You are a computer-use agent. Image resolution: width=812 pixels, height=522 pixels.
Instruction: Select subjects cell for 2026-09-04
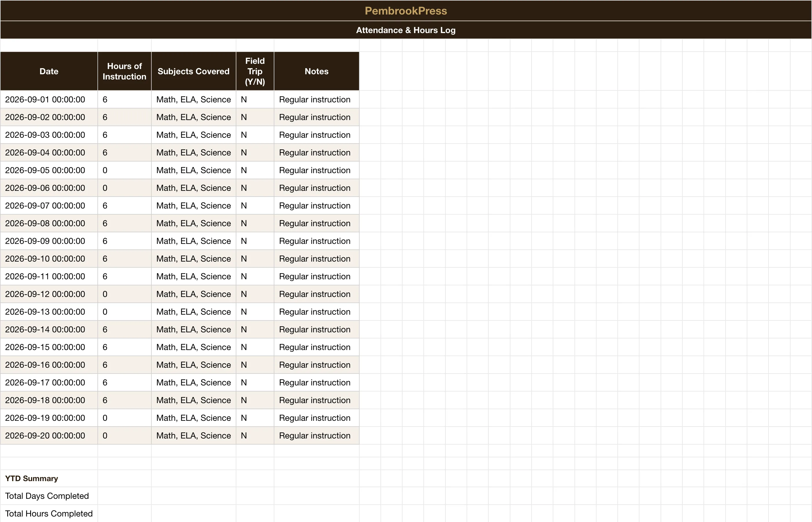pyautogui.click(x=193, y=153)
